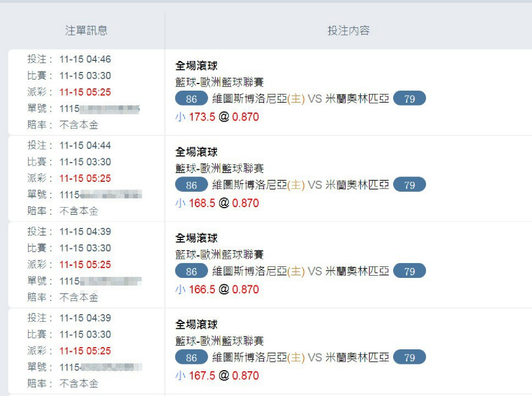The image size is (532, 396).
Task: Click score badge 79 in first bet row
Action: click(x=410, y=99)
